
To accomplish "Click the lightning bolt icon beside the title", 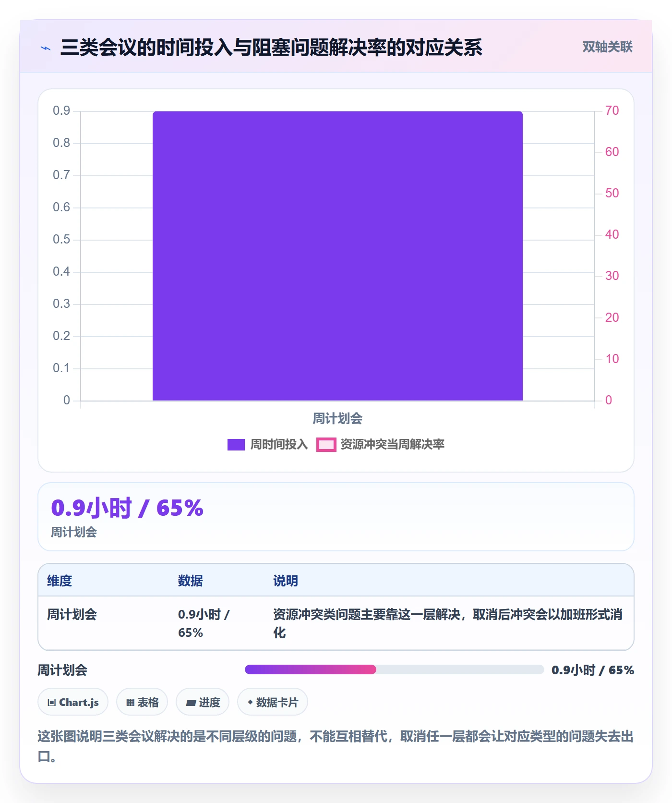I will point(46,48).
